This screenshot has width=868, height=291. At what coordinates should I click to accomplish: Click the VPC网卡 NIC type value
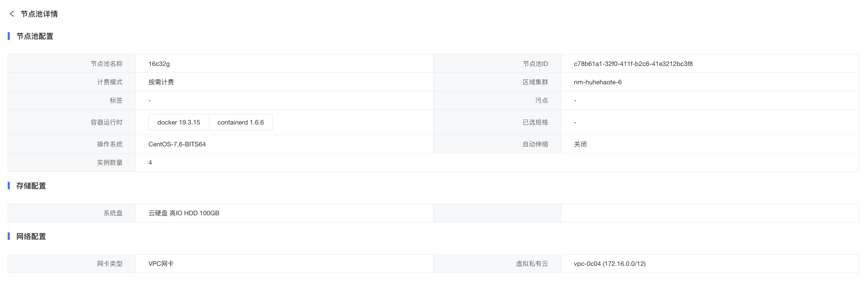click(161, 264)
